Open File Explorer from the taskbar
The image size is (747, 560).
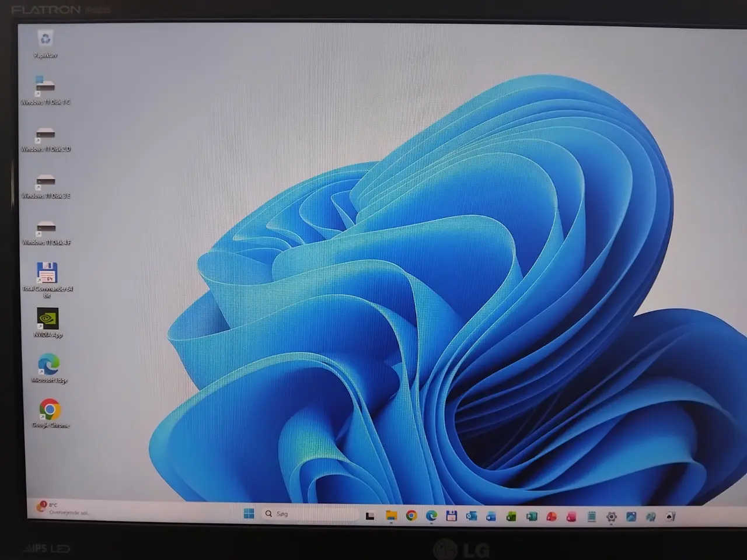click(391, 516)
